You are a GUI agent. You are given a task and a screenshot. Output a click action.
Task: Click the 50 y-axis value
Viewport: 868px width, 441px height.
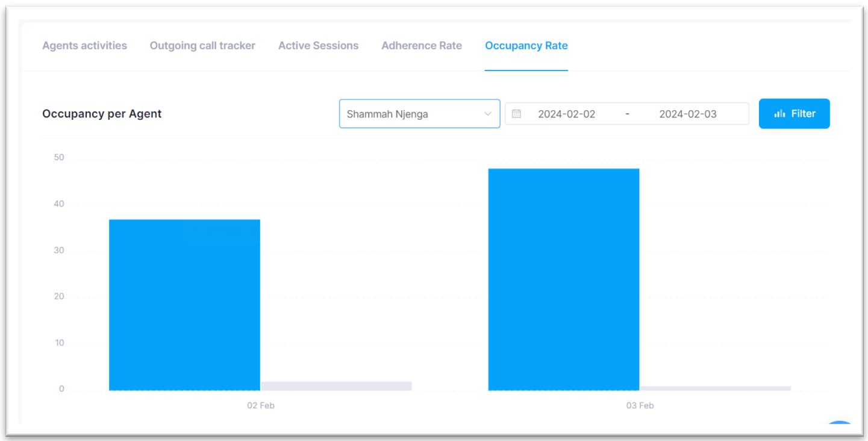point(59,158)
